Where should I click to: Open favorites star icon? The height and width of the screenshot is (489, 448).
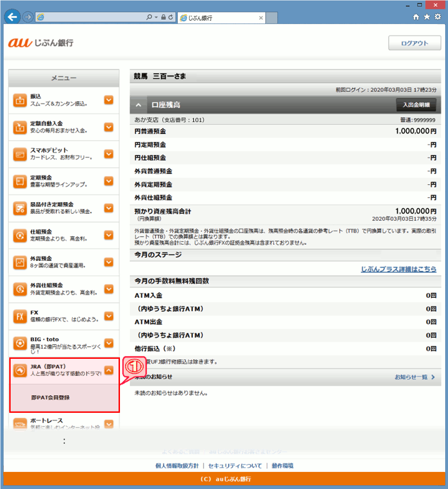(x=427, y=17)
